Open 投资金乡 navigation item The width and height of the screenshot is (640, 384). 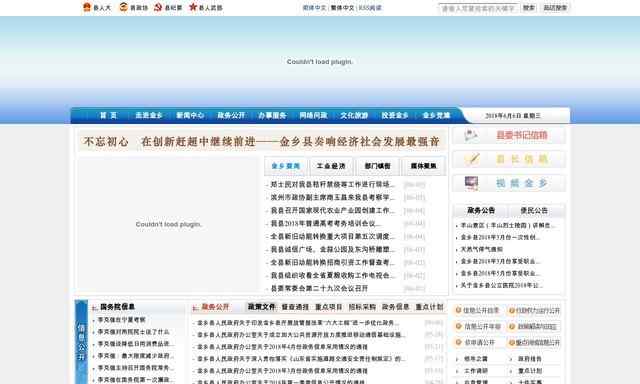395,115
